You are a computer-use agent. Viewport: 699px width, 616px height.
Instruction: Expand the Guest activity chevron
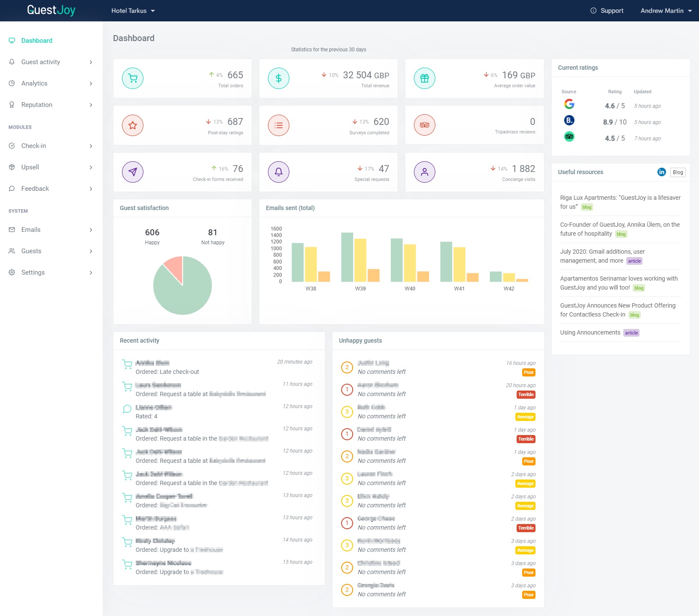tap(91, 62)
